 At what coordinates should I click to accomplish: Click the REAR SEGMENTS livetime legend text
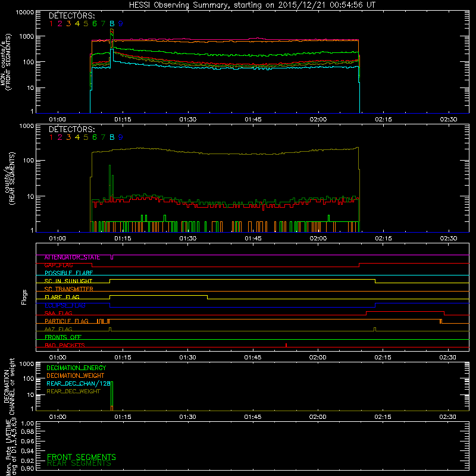pyautogui.click(x=79, y=464)
